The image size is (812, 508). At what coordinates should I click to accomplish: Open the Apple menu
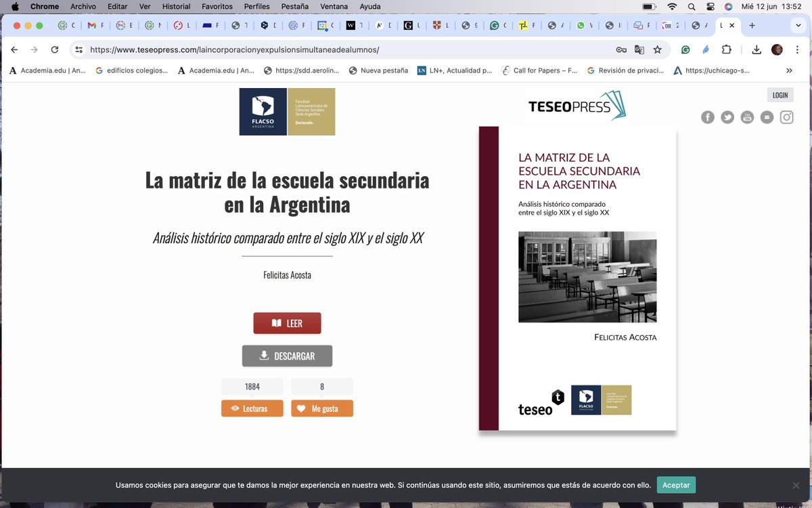(x=15, y=6)
